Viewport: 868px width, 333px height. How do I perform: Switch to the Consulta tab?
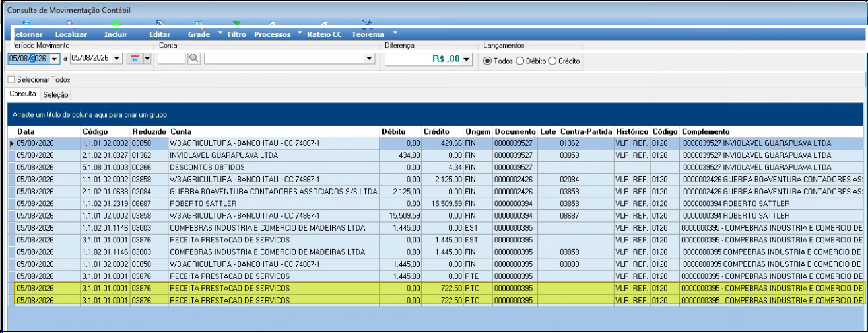pos(22,94)
